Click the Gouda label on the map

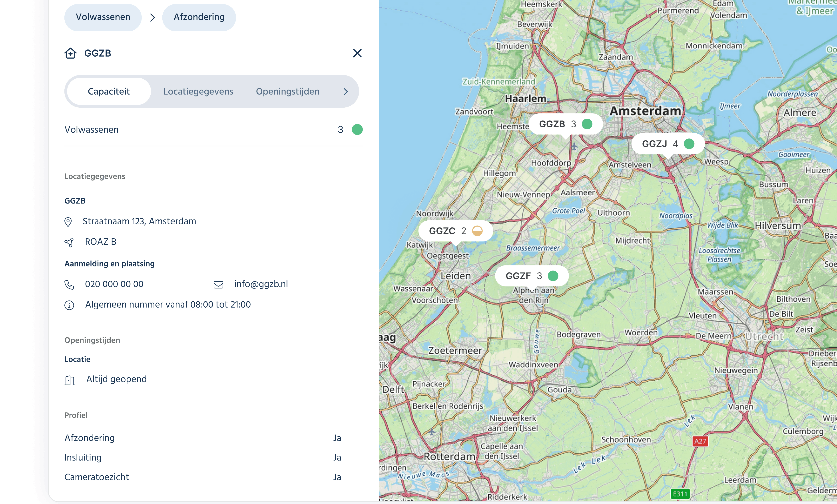(560, 390)
